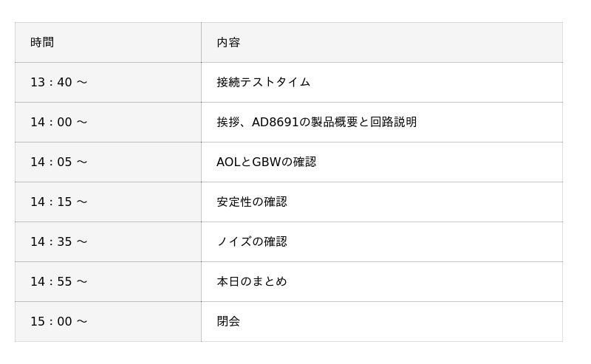Select the 14:00 time cell
The height and width of the screenshot is (364, 591).
59,122
